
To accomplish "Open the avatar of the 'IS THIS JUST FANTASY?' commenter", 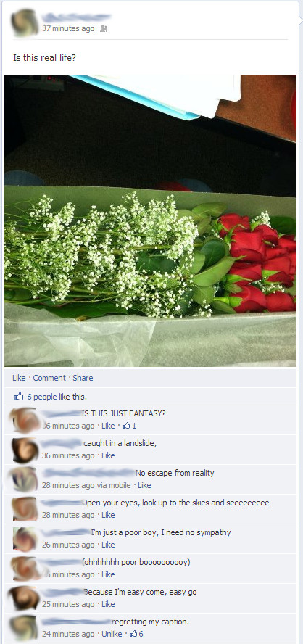I will point(25,420).
